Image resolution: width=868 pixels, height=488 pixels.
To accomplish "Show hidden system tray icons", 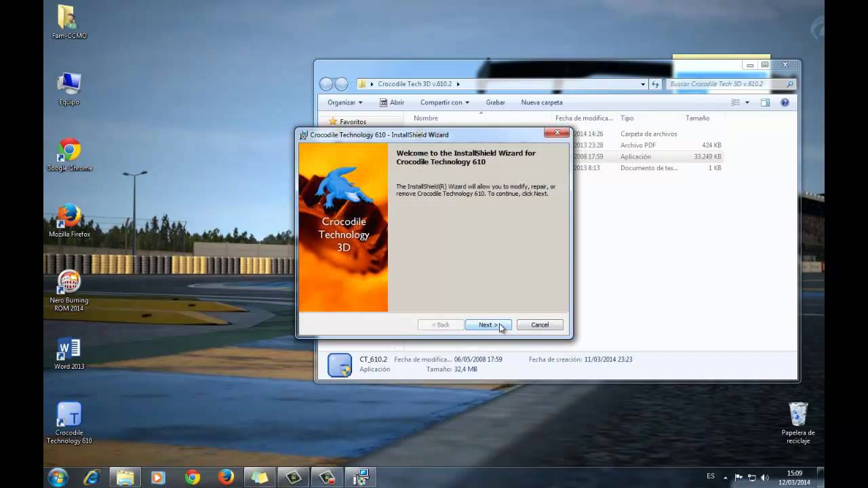I will point(726,477).
